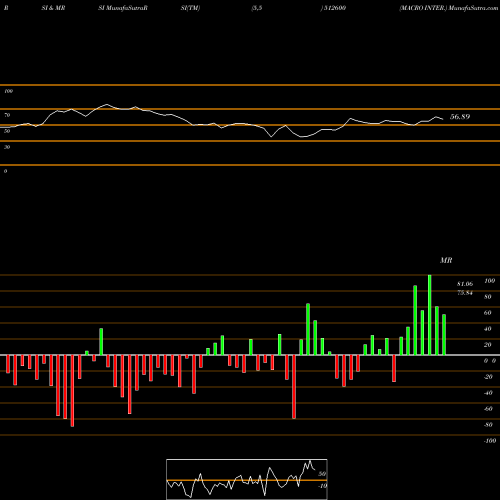The height and width of the screenshot is (500, 500).
Task: Click the -100 label on MR axis
Action: pyautogui.click(x=490, y=441)
